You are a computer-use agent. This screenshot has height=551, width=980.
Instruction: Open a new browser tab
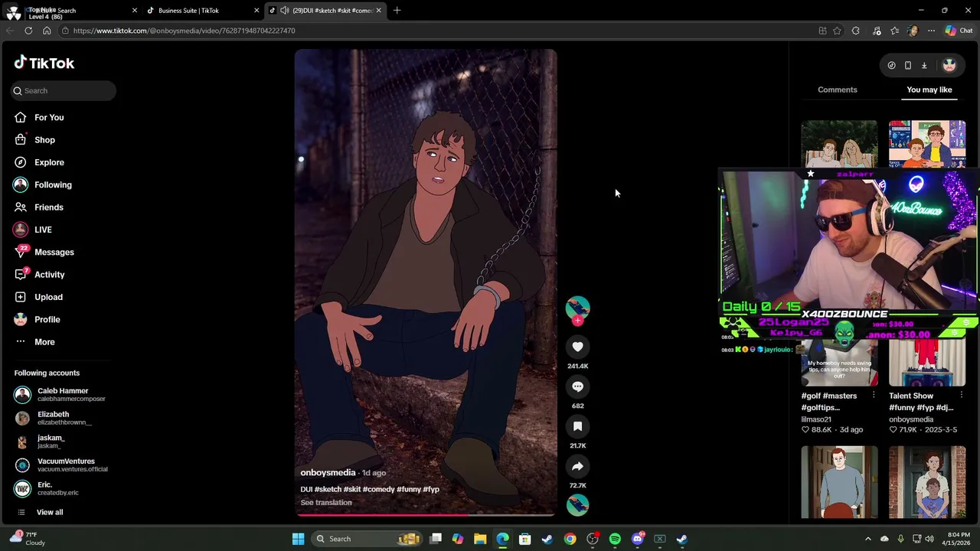point(397,10)
